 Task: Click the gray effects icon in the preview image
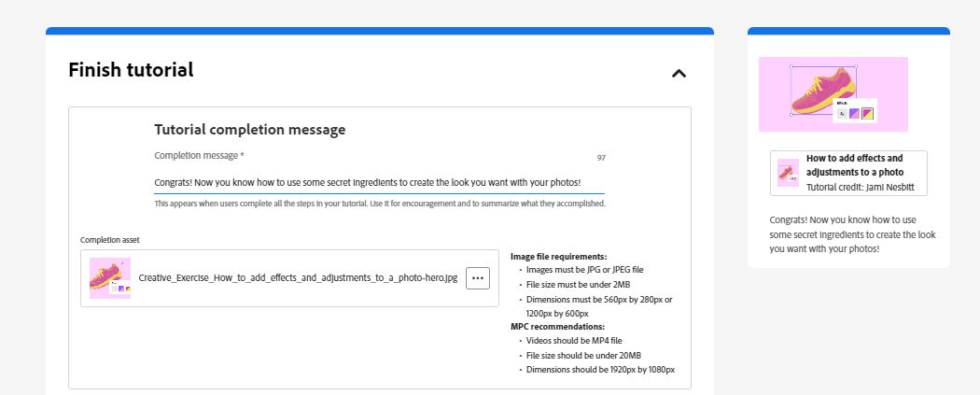point(842,114)
